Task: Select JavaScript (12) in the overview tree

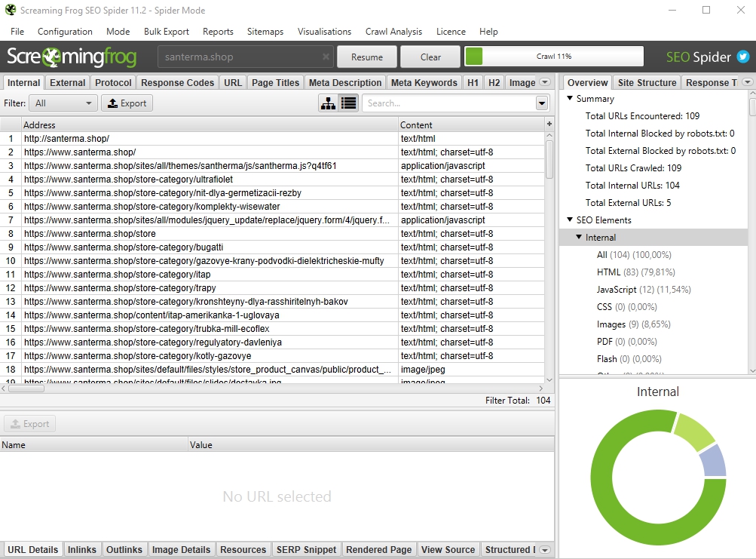Action: [644, 289]
